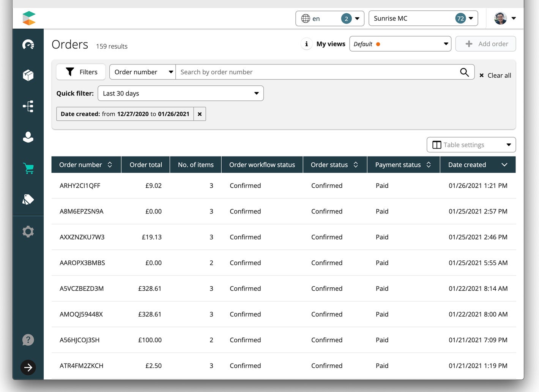Viewport: 539px width, 392px height.
Task: Open the Customers person icon in sidebar
Action: click(28, 137)
